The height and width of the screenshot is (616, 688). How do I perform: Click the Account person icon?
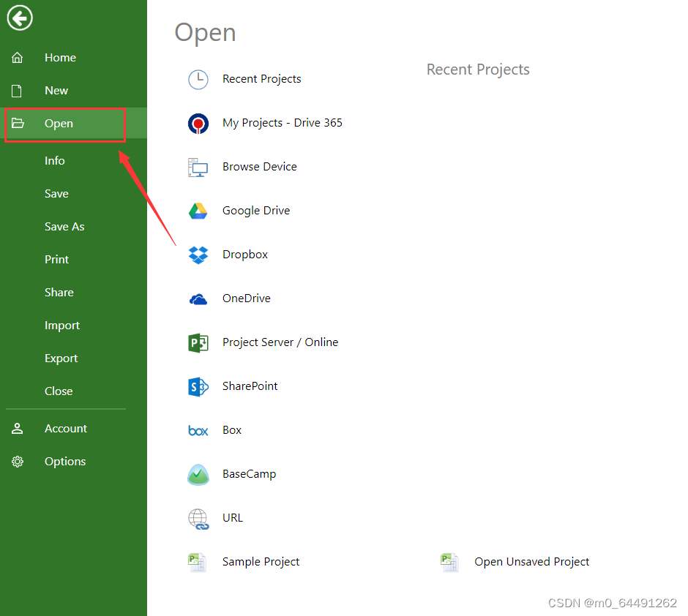[x=17, y=429]
